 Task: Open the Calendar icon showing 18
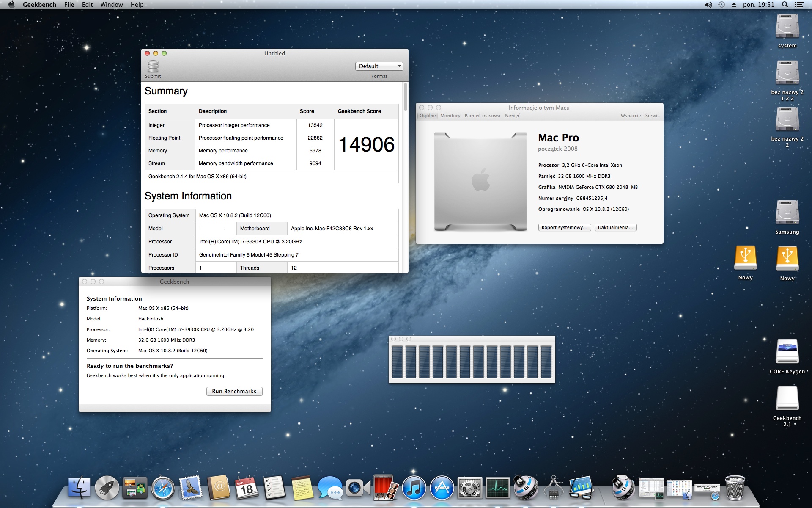247,488
